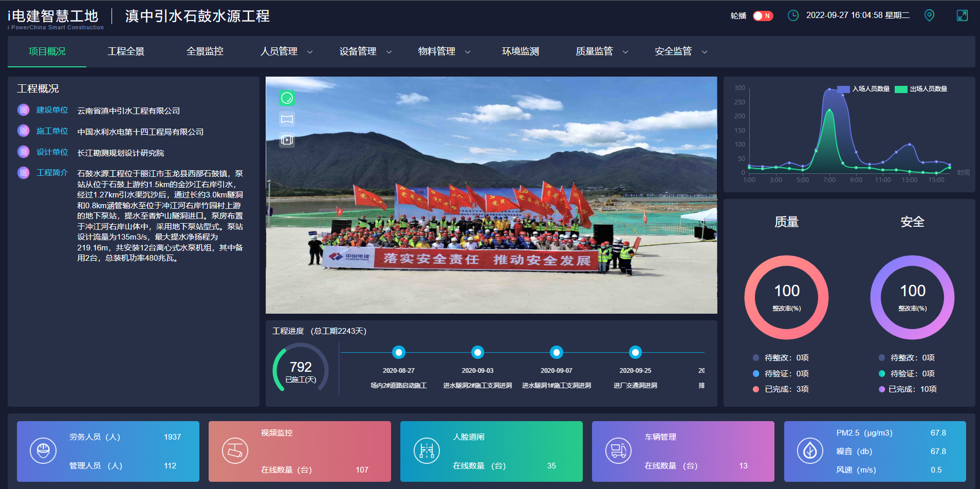
Task: Toggle the 入场人员数量 chart legend
Action: click(864, 89)
